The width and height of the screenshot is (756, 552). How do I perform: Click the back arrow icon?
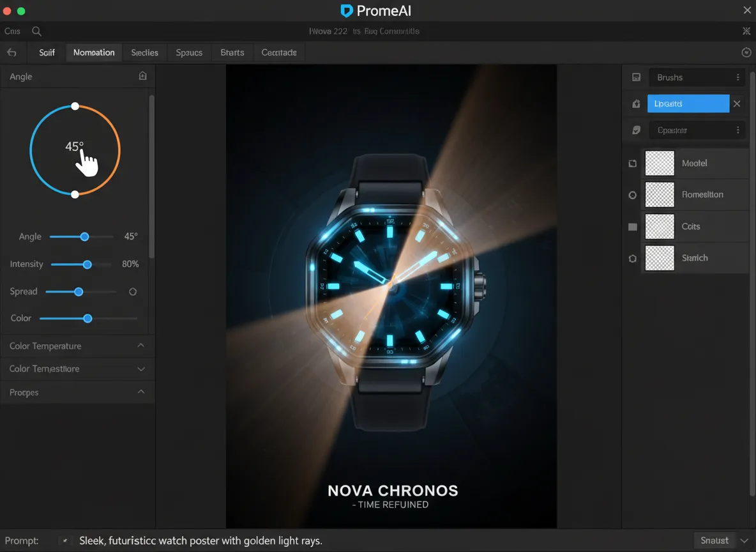click(x=11, y=52)
